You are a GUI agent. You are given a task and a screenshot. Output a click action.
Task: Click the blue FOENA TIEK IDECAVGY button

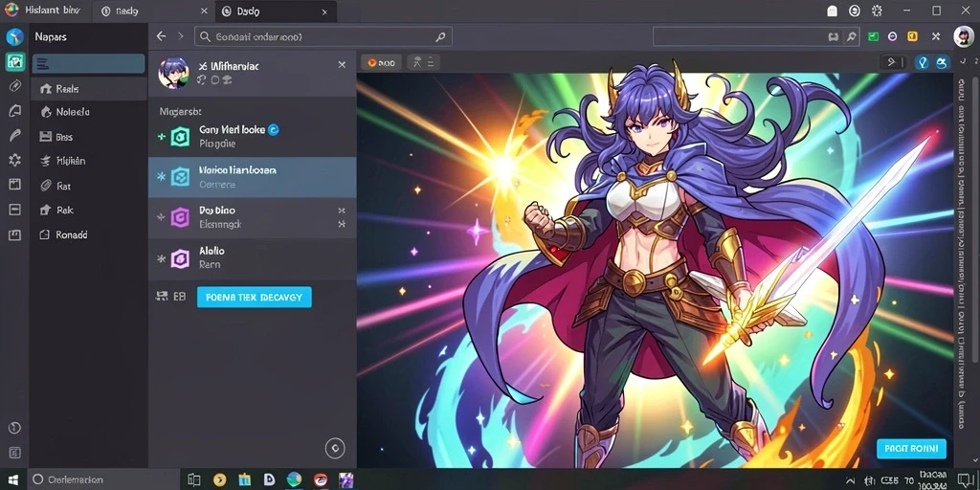255,297
